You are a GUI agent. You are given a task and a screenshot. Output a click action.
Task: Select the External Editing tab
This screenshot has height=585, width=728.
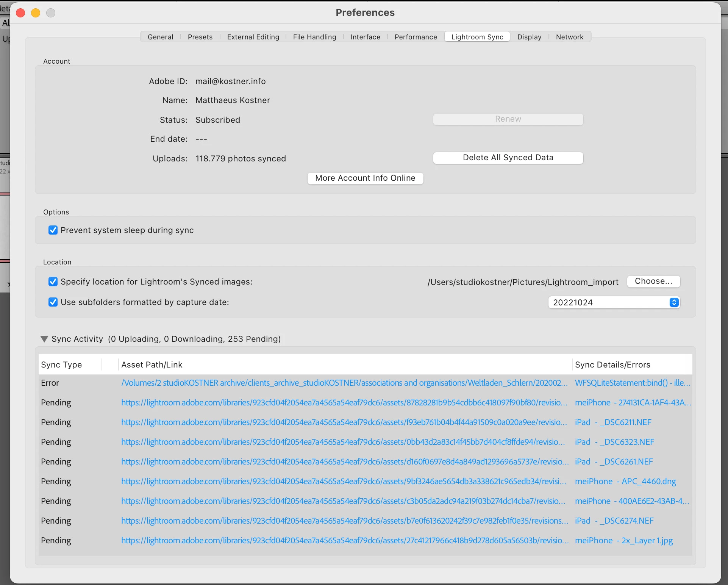[253, 37]
